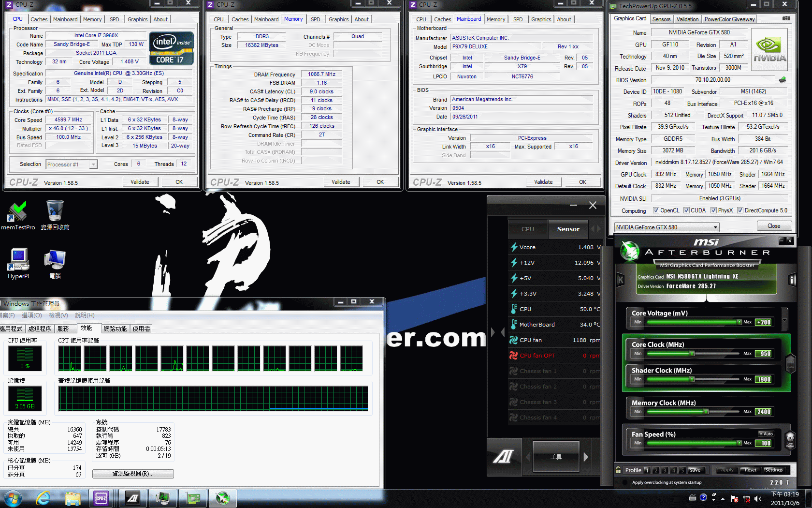Viewport: 812px width, 508px height.
Task: Launch Internet Explorer from the taskbar
Action: 43,498
